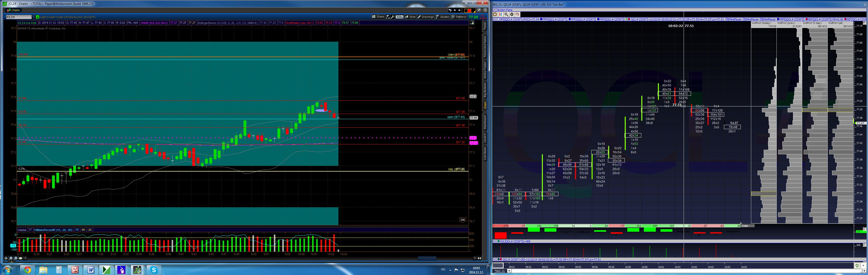Click the clock icon in Button Pane
The height and width of the screenshot is (275, 868).
coord(495,15)
